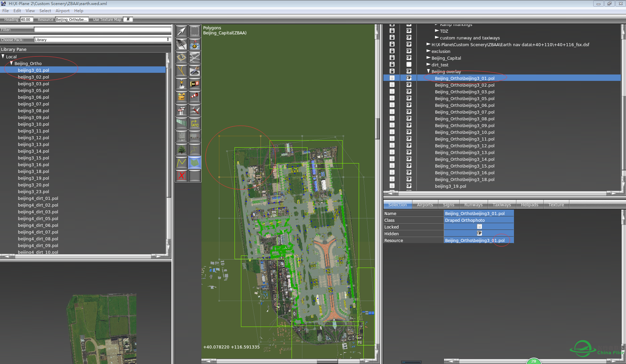Image resolution: width=626 pixels, height=364 pixels.
Task: Select the Taxi Sign tool
Action: [x=195, y=84]
